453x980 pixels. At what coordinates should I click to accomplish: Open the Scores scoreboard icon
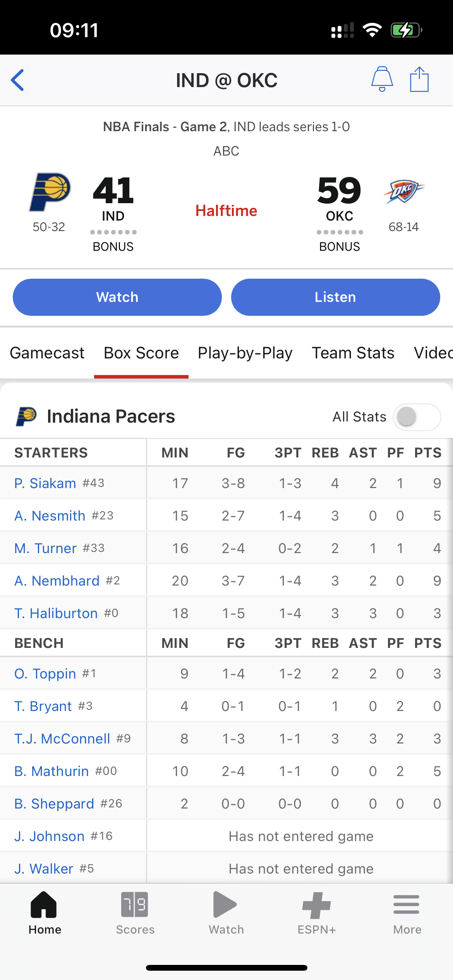click(135, 904)
